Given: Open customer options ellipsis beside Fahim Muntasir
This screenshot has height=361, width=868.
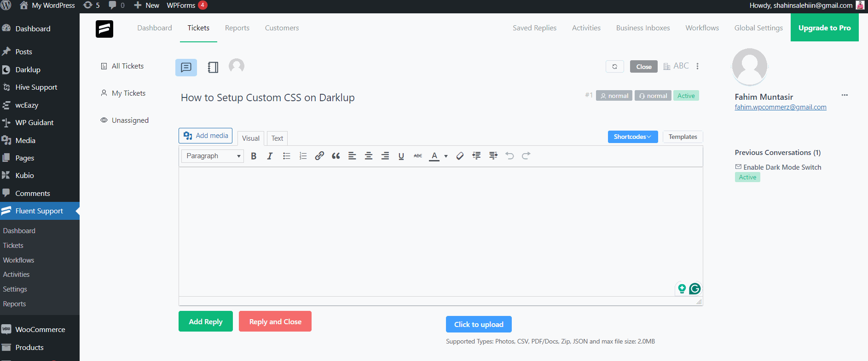Looking at the screenshot, I should click(x=845, y=95).
